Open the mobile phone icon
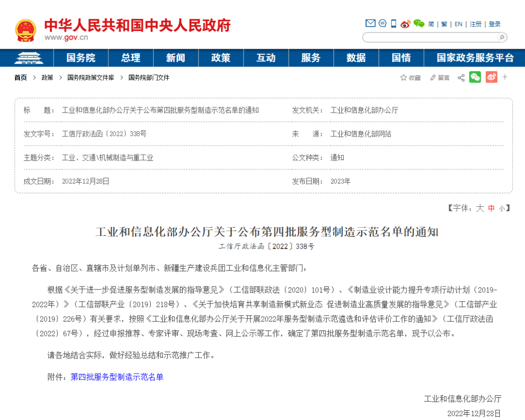 (x=394, y=23)
